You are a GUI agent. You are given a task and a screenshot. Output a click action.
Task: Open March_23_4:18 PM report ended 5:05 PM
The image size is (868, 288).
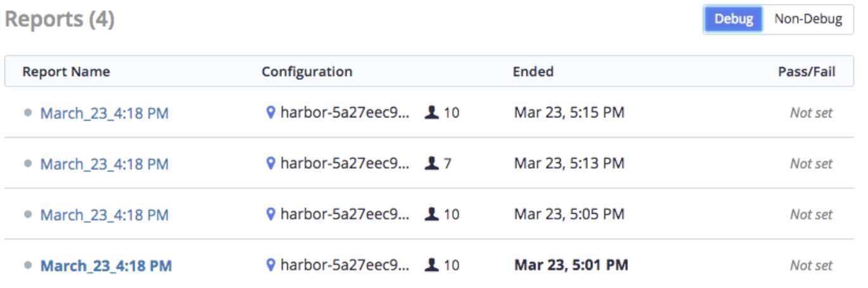[105, 215]
